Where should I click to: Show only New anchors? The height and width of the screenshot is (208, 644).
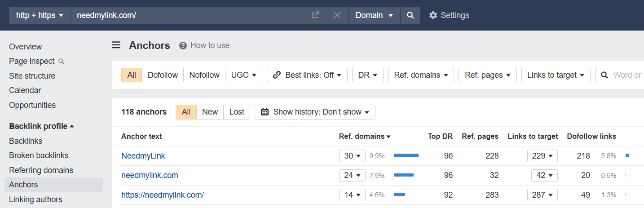(210, 112)
